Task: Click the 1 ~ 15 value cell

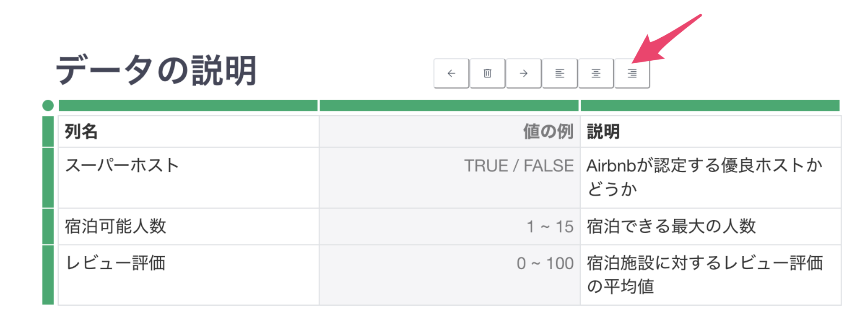Action: tap(450, 227)
